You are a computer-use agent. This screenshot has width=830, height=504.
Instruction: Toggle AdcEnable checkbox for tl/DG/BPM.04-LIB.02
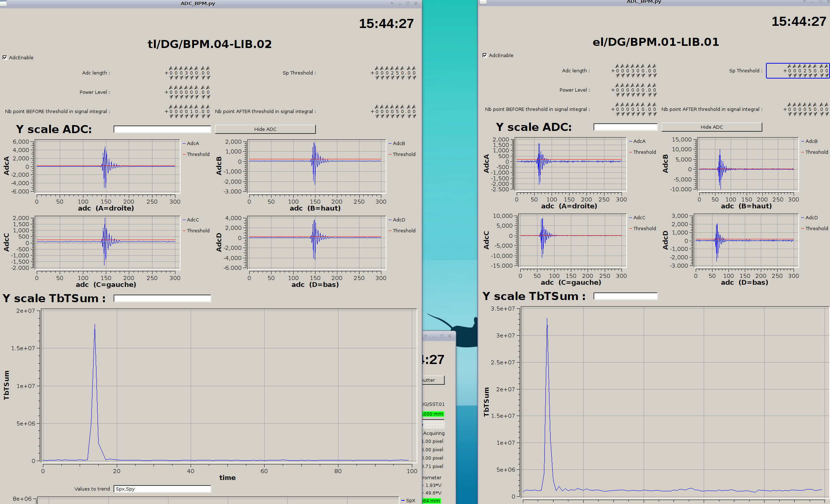click(x=5, y=57)
